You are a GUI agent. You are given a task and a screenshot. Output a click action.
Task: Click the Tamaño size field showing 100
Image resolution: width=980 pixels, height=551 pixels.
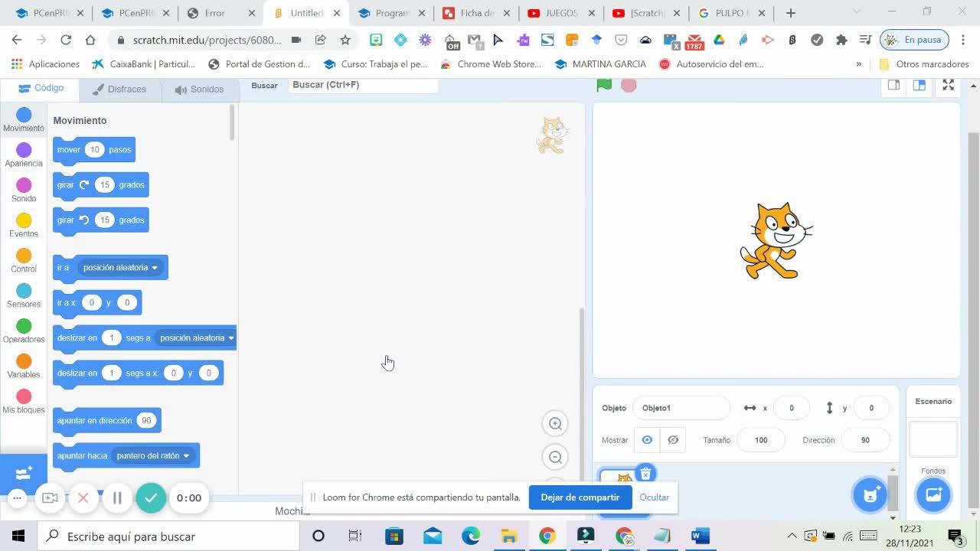[761, 440]
